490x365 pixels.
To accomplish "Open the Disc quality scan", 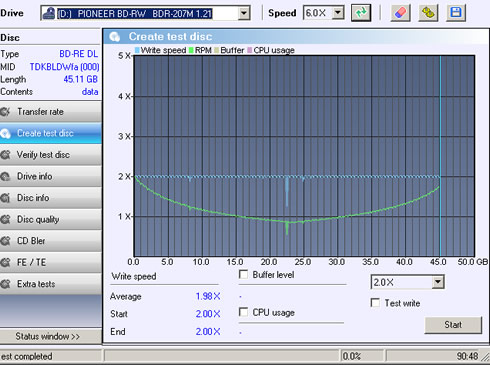I will (x=51, y=219).
